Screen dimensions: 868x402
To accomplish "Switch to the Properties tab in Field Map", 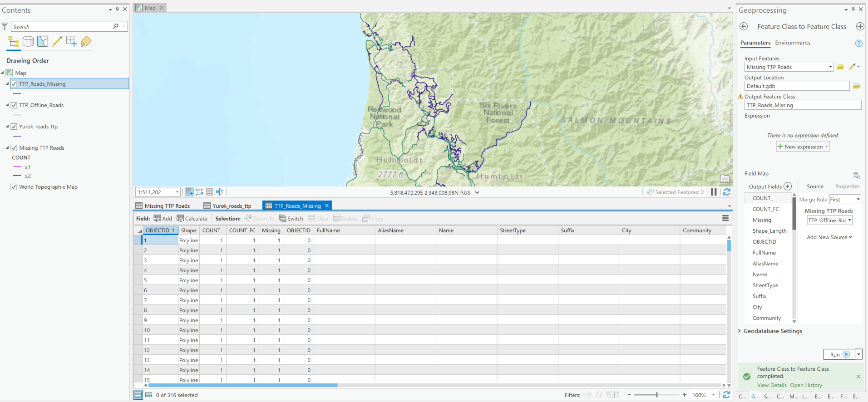I will [x=847, y=186].
